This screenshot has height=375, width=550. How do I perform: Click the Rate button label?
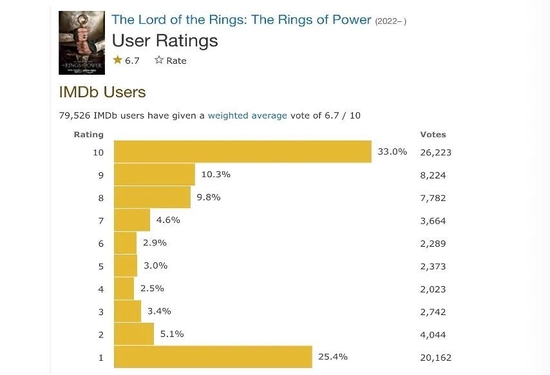click(x=176, y=61)
